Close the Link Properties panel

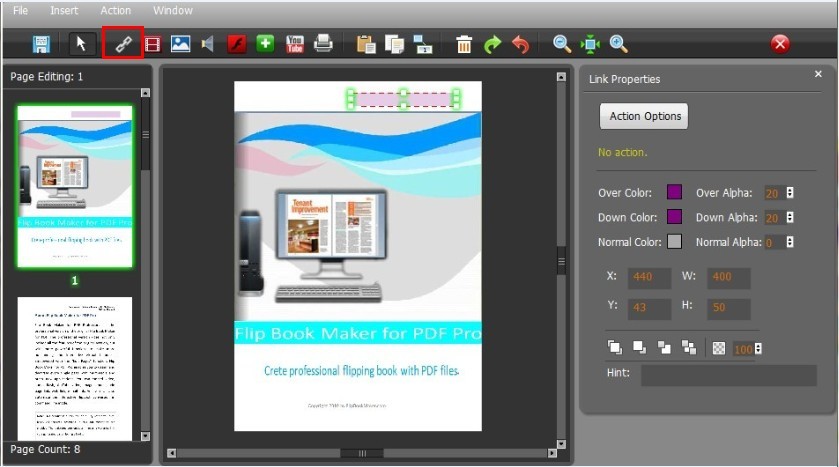pos(818,74)
